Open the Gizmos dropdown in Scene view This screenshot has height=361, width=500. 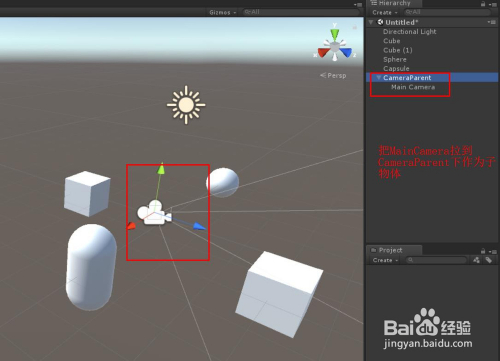222,12
